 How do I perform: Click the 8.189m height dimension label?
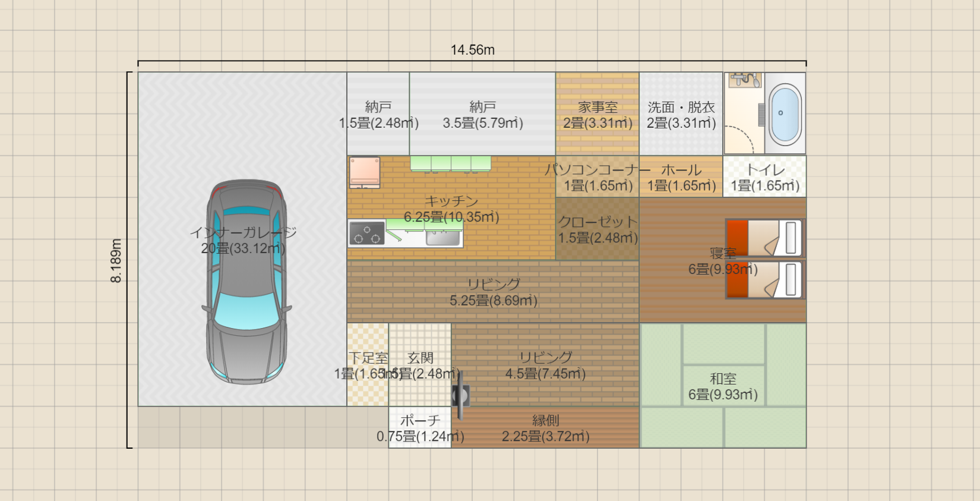116,260
